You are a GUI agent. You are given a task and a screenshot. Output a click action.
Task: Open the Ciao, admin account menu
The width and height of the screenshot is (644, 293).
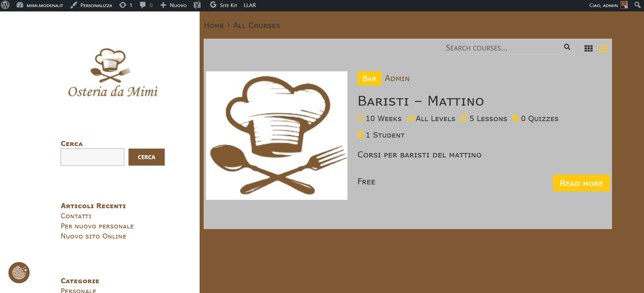603,5
